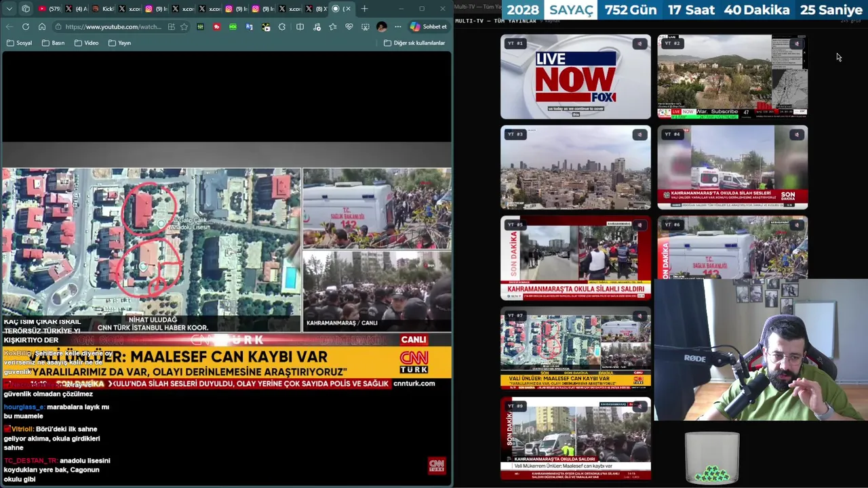Select the LIVE NOW FOX stream tile
Screen dimensions: 868x488
pyautogui.click(x=576, y=77)
